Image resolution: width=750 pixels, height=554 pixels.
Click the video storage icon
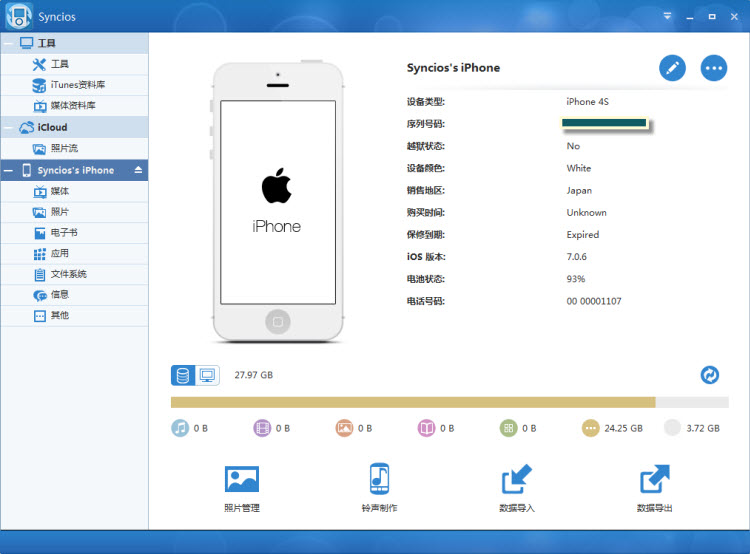click(262, 428)
